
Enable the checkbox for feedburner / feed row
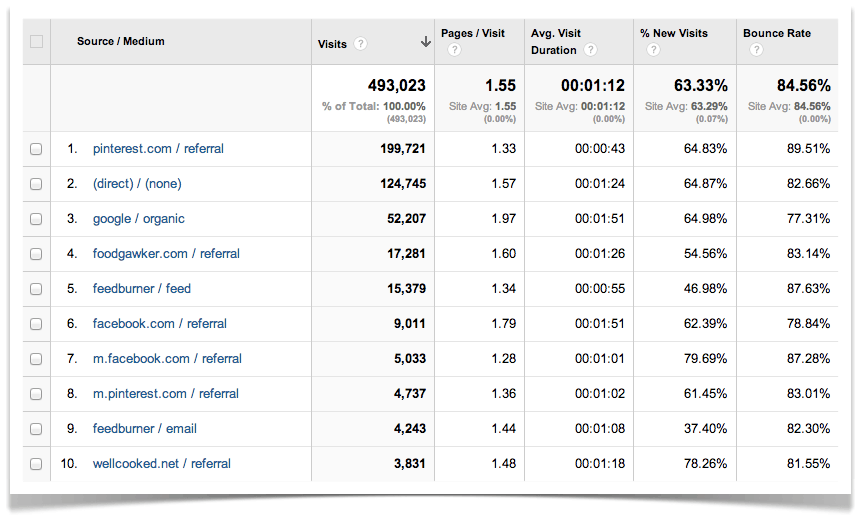pos(37,289)
